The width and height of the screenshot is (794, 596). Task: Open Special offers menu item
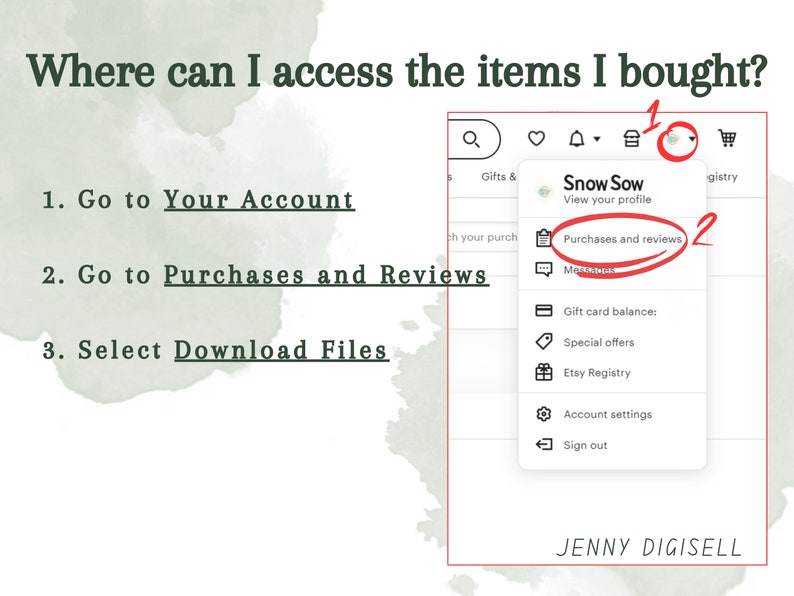(599, 342)
